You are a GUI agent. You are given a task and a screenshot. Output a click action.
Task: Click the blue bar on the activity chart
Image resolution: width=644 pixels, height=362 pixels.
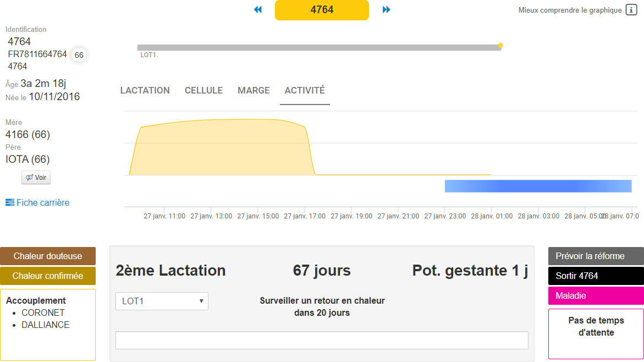pyautogui.click(x=538, y=186)
